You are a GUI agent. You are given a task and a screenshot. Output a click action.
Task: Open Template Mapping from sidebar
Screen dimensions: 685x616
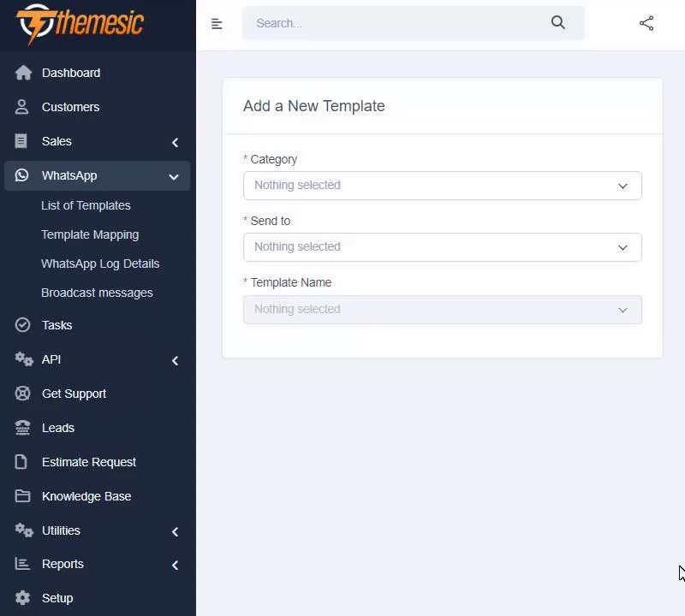[x=90, y=234]
